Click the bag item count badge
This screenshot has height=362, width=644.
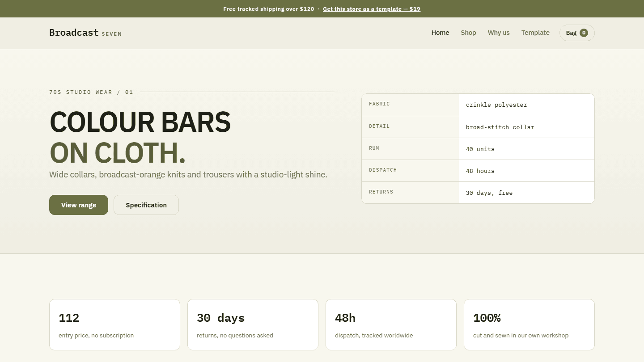click(584, 33)
